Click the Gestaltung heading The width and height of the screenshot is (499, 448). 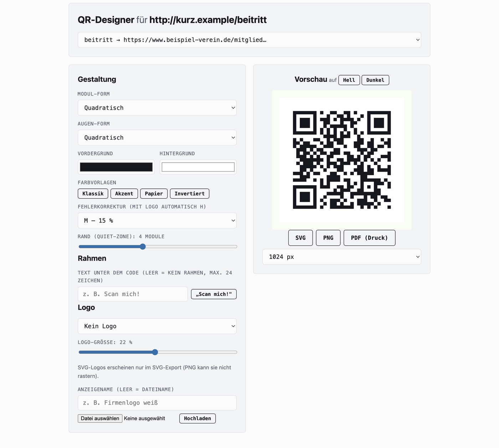tap(97, 79)
